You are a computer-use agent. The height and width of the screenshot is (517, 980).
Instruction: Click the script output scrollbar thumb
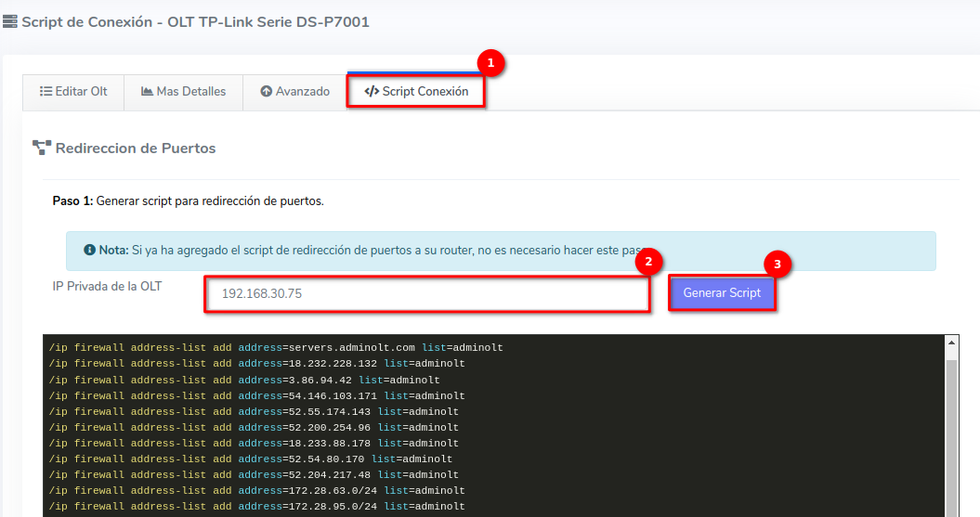point(951,436)
